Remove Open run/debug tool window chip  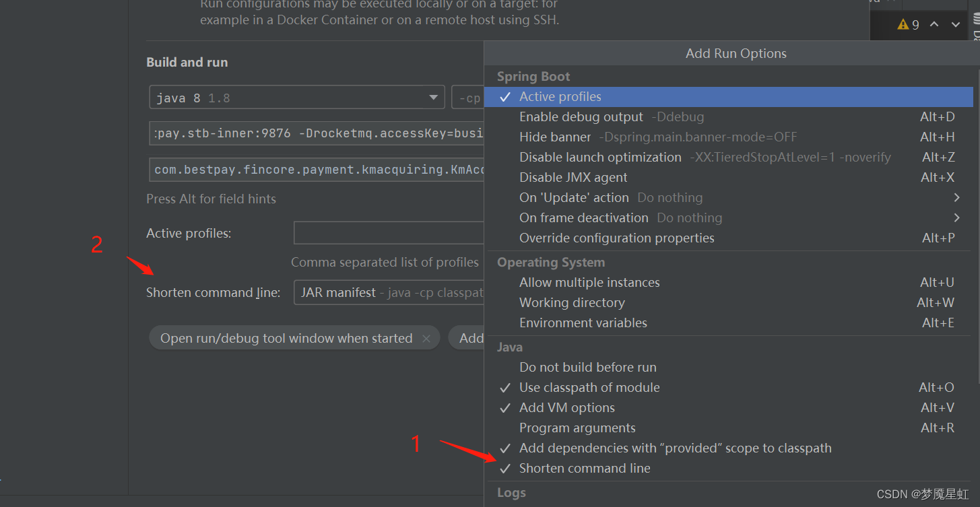click(x=426, y=339)
